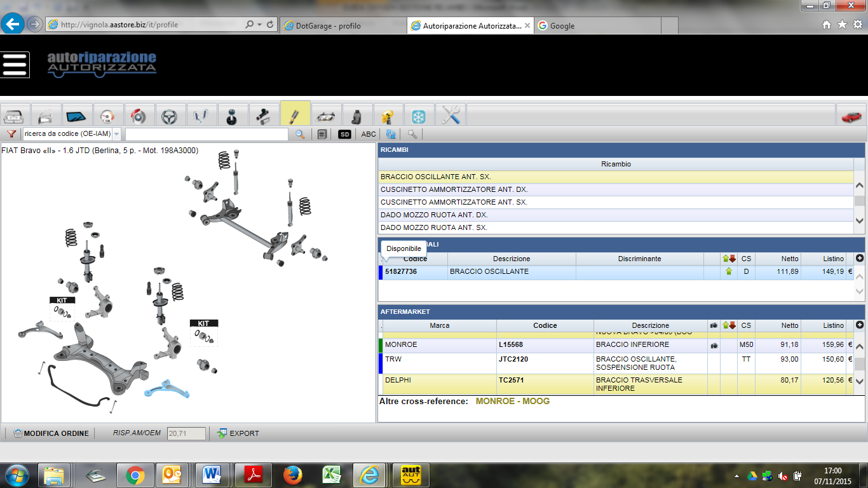Select the TRW JTC2120 aftermarket row
This screenshot has height=488, width=868.
click(x=616, y=363)
